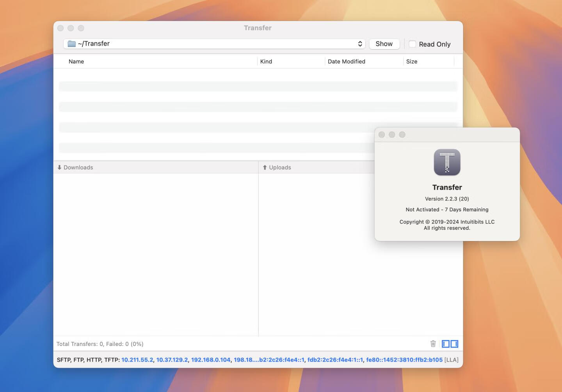
Task: Open the 10.37.129.2 address link
Action: click(x=172, y=360)
